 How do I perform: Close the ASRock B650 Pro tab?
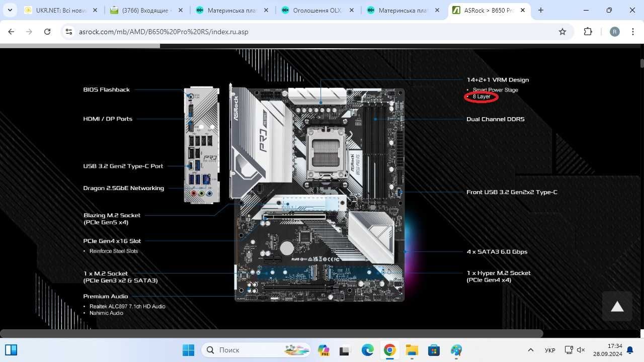pos(522,10)
